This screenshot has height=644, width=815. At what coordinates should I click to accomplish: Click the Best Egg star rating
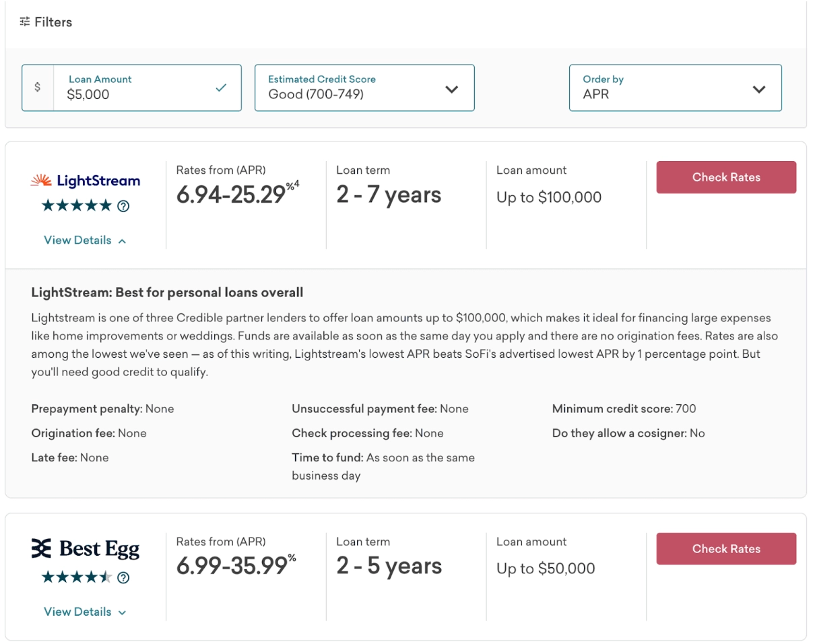(77, 577)
